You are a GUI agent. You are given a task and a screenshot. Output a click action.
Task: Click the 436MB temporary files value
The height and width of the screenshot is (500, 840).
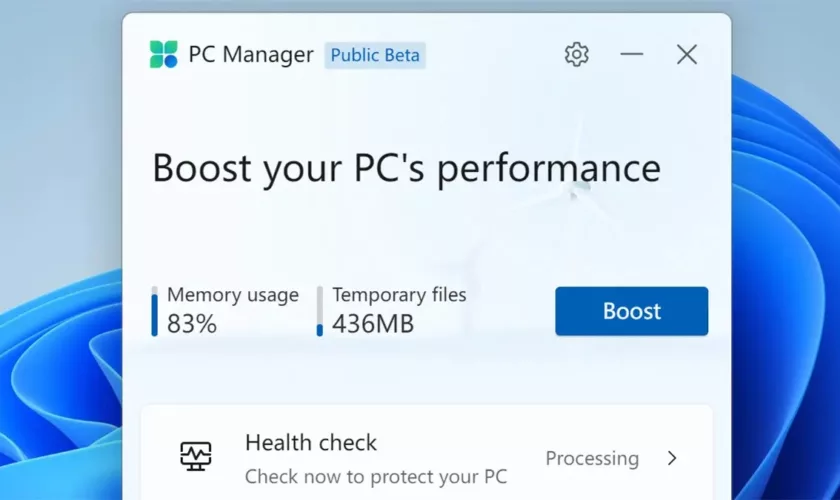[373, 324]
